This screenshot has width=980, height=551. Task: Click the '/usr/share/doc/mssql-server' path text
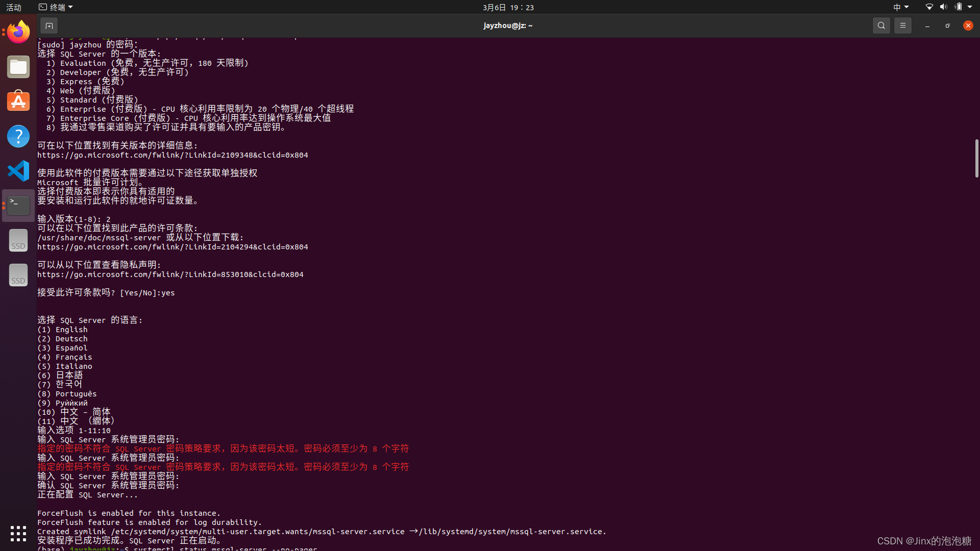tap(99, 238)
